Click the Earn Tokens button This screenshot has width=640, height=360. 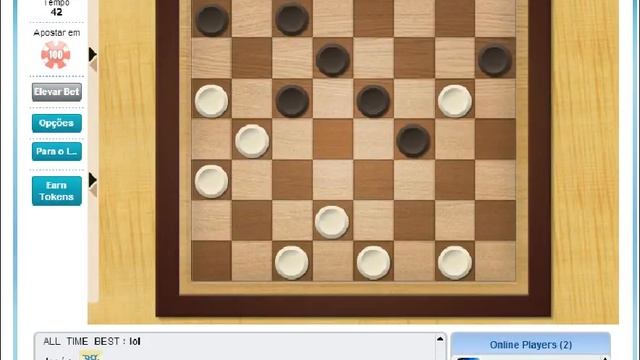(x=57, y=191)
